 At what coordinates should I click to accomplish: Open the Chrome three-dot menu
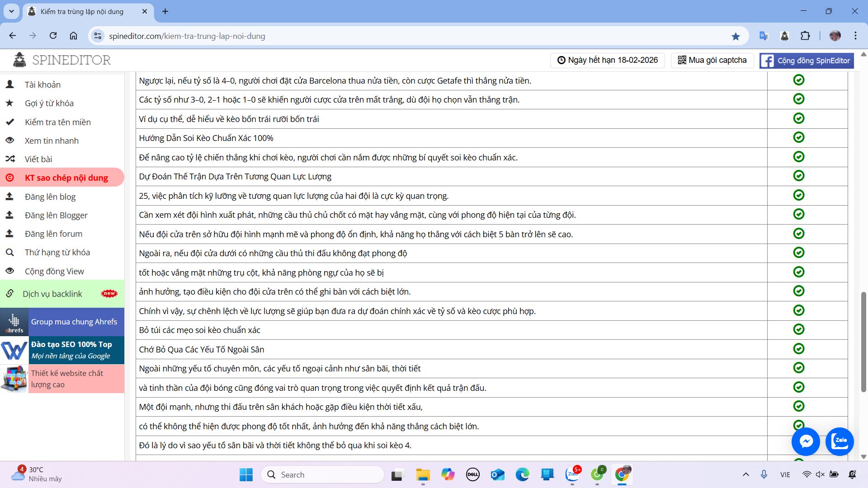(855, 36)
